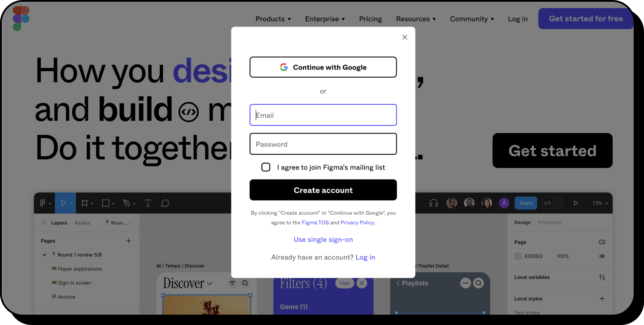Expand the Frame tool dropdown arrow

92,204
